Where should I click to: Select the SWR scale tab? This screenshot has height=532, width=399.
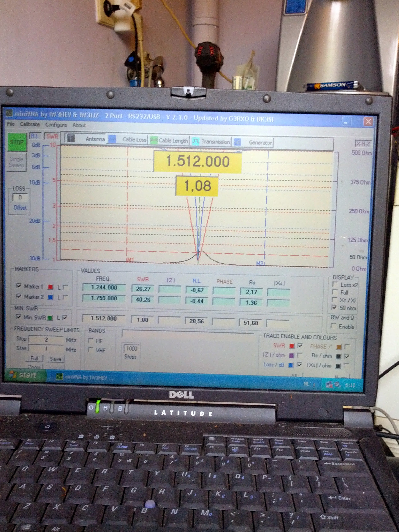52,136
